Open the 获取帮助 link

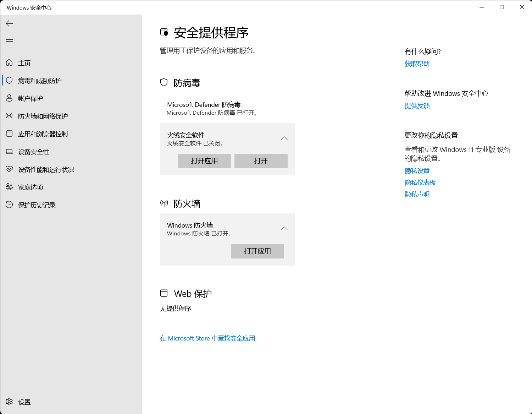pos(417,64)
